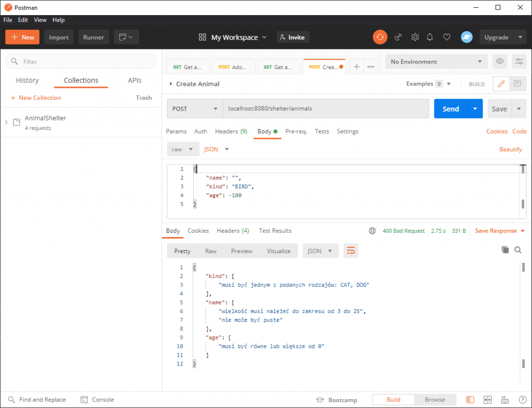The height and width of the screenshot is (408, 532).
Task: Switch response view to Raw
Action: tap(211, 251)
